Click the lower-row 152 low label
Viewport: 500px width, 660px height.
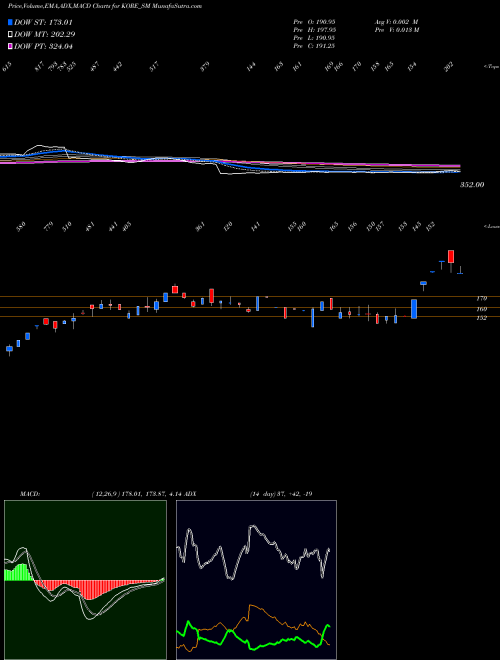tap(430, 226)
